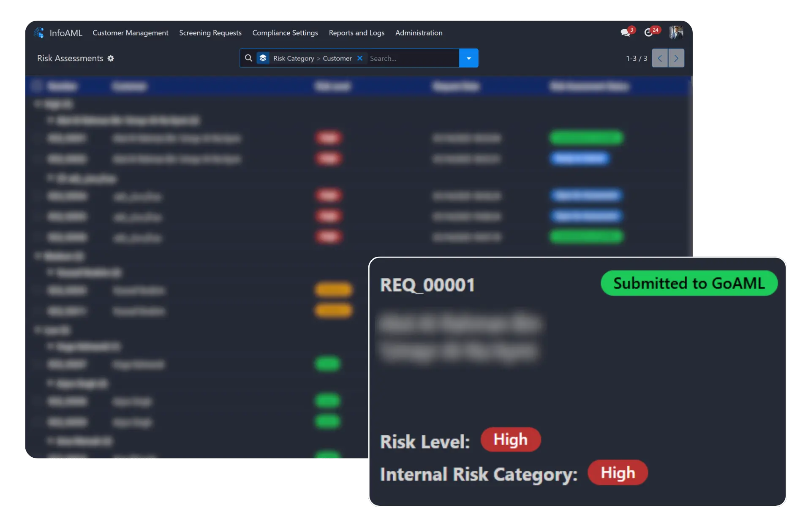Image resolution: width=811 pixels, height=532 pixels.
Task: Open the Screening Requests menu
Action: tap(210, 33)
